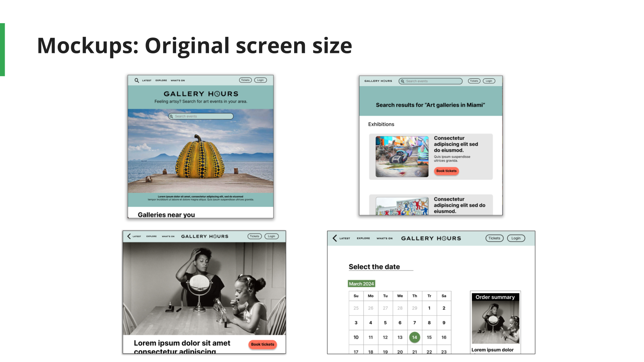
Task: Click the Search events field over pumpkin photo
Action: click(201, 116)
